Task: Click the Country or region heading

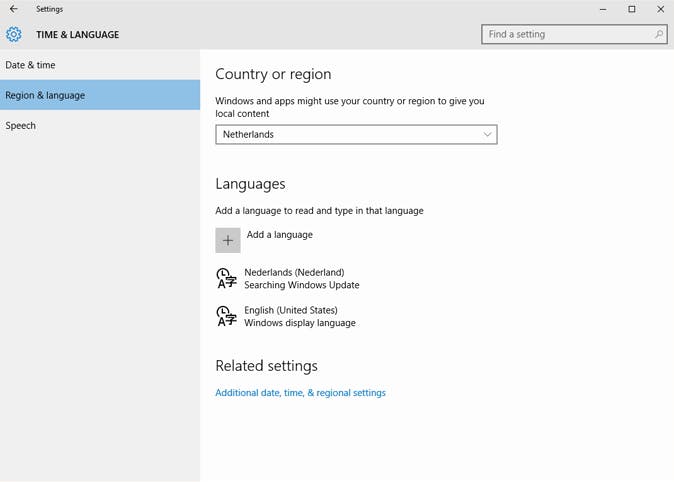Action: click(273, 74)
